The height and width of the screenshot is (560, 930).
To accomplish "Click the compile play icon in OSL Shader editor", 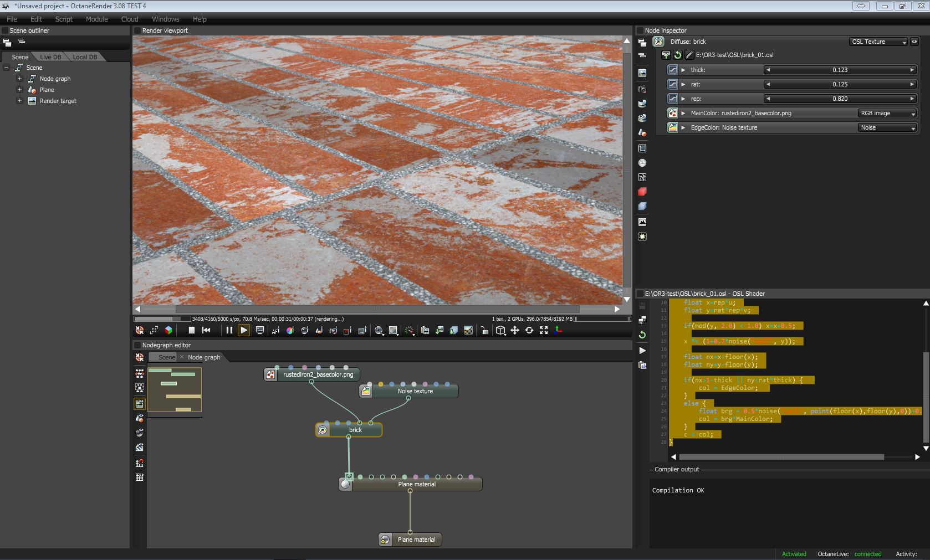I will [x=642, y=351].
